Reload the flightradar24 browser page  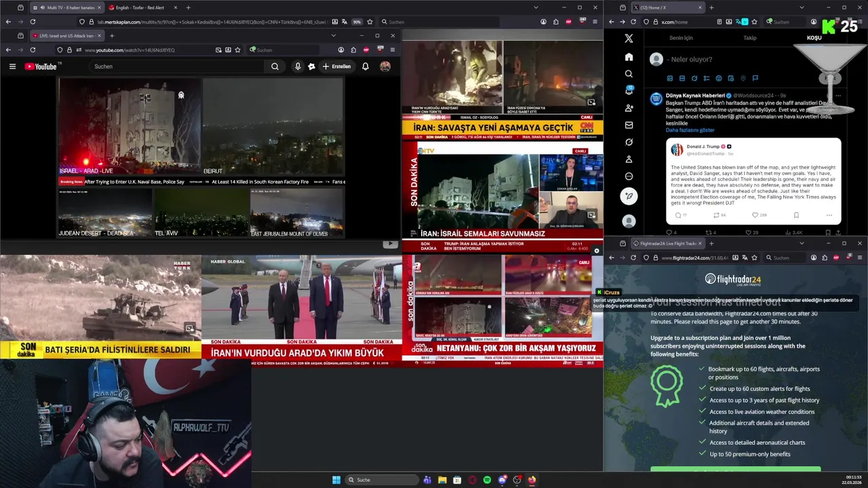pos(633,258)
